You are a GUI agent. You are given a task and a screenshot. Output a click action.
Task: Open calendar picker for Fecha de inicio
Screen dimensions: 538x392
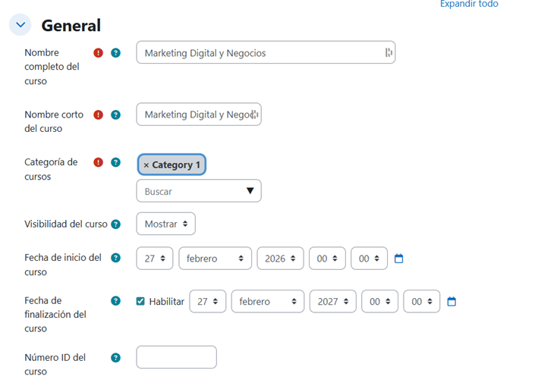(399, 259)
